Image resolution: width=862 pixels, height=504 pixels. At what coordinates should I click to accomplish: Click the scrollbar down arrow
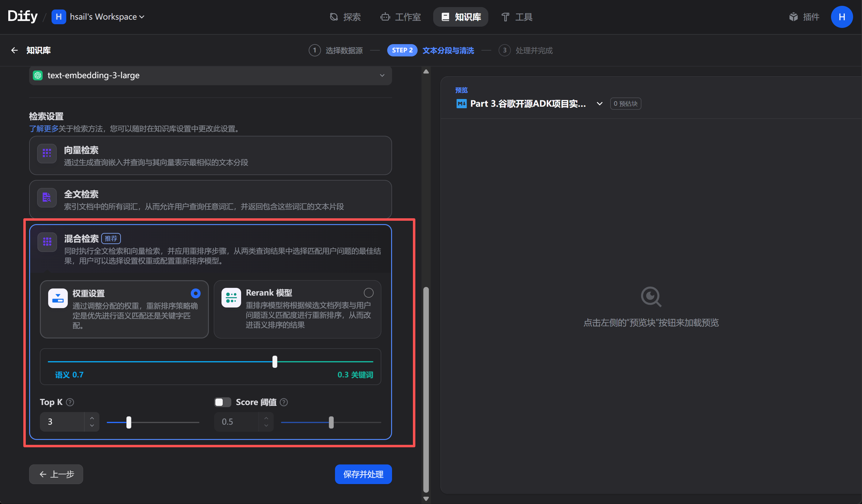426,499
